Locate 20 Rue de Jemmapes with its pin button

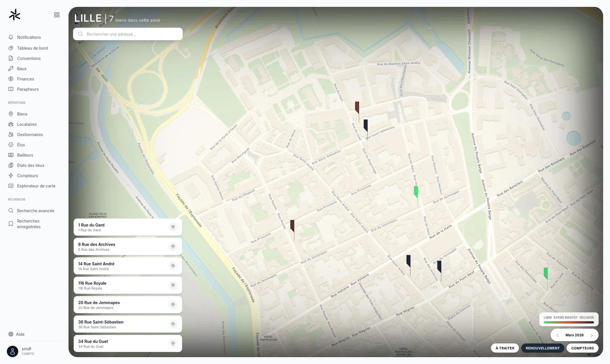point(173,305)
